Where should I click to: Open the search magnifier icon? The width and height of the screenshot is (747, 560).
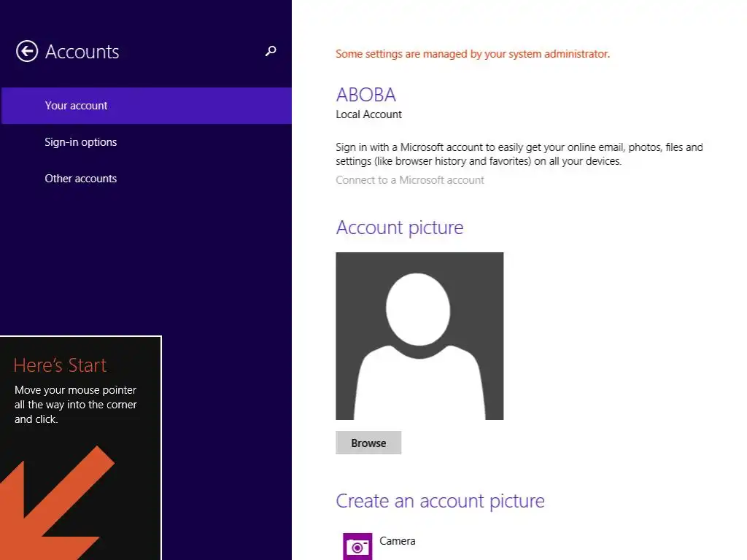(x=271, y=51)
